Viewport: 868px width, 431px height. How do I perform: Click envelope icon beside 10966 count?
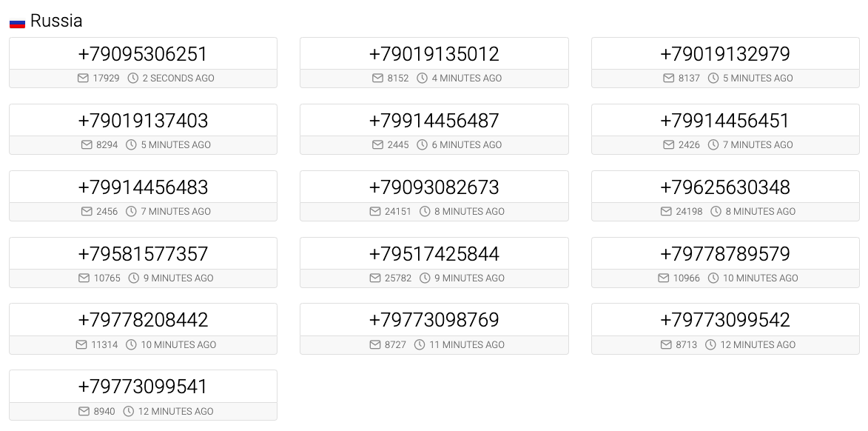point(663,278)
